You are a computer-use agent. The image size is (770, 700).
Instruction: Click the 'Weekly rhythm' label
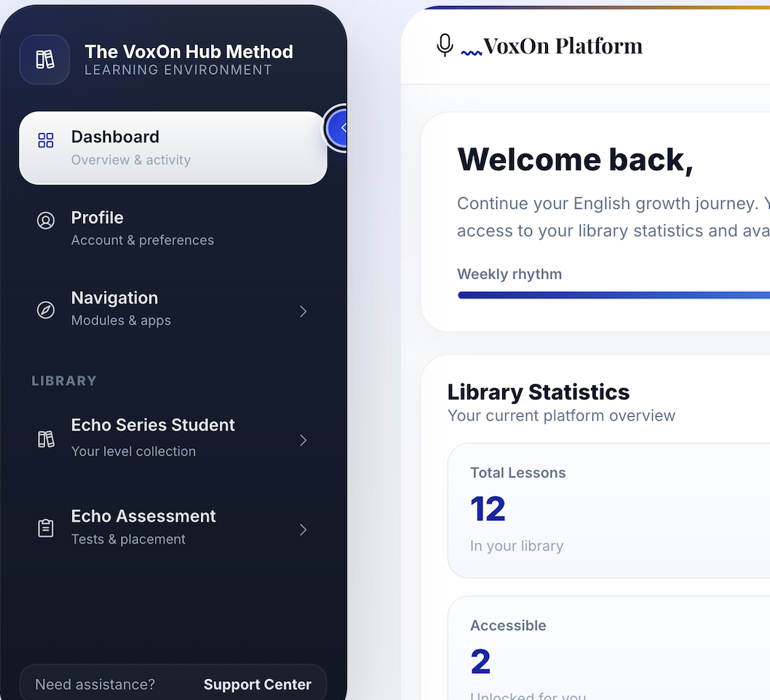tap(509, 274)
